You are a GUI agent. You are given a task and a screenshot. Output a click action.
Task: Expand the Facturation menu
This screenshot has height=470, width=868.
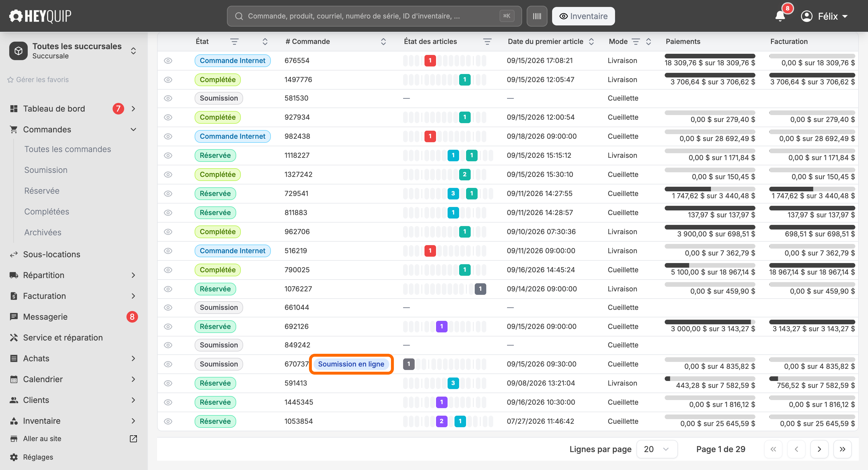coord(133,296)
